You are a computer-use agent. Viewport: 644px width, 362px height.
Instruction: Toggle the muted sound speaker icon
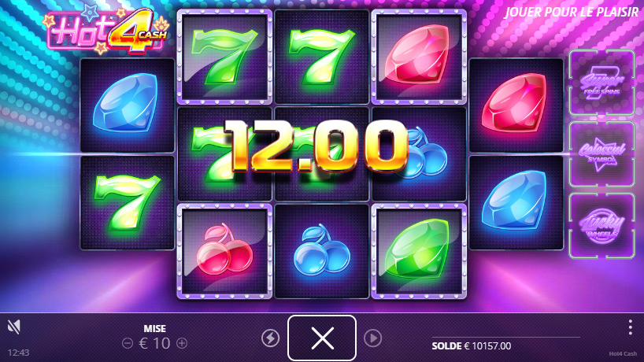coord(14,327)
